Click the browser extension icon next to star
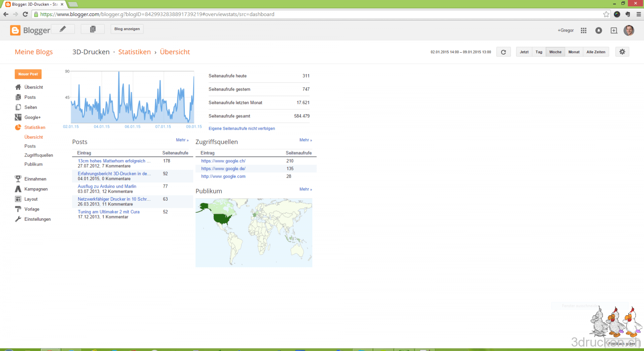This screenshot has width=644, height=351. tap(617, 14)
